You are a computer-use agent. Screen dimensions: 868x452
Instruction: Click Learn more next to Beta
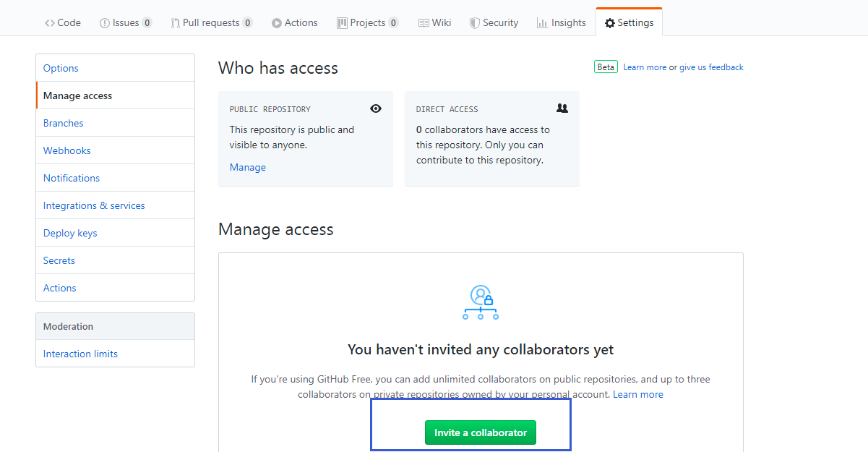click(645, 67)
